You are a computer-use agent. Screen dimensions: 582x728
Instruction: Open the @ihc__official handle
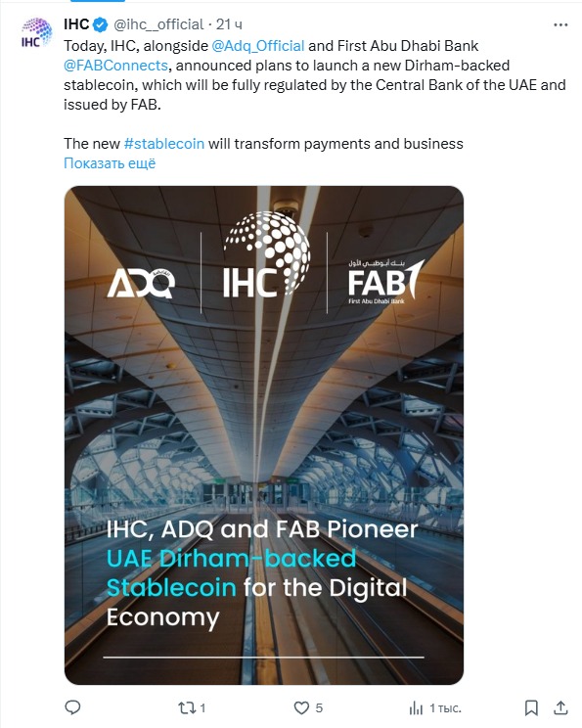coord(158,24)
